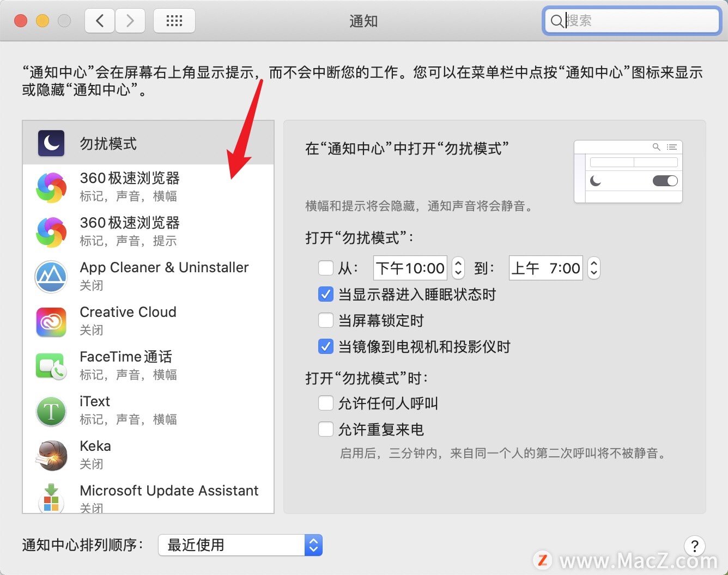Open help with the question mark button
728x575 pixels.
pos(695,546)
